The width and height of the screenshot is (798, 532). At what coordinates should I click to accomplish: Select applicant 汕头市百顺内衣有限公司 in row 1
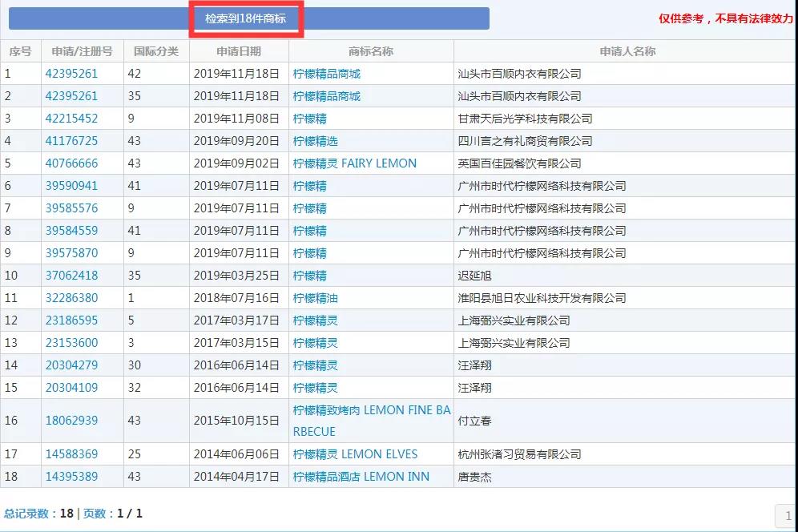(519, 74)
